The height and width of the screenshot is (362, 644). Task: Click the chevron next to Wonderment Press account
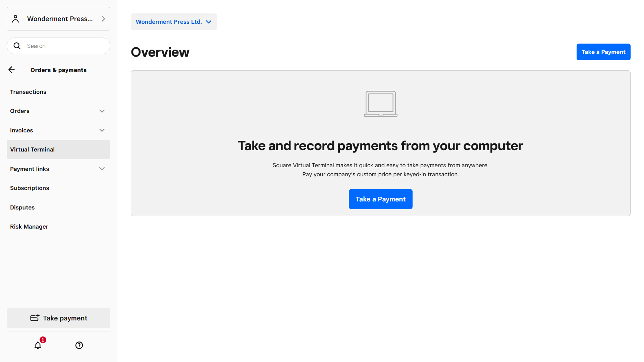[x=103, y=19]
